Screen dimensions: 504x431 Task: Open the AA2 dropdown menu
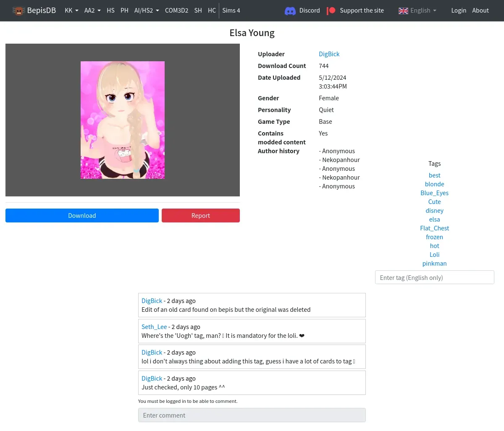tap(92, 10)
